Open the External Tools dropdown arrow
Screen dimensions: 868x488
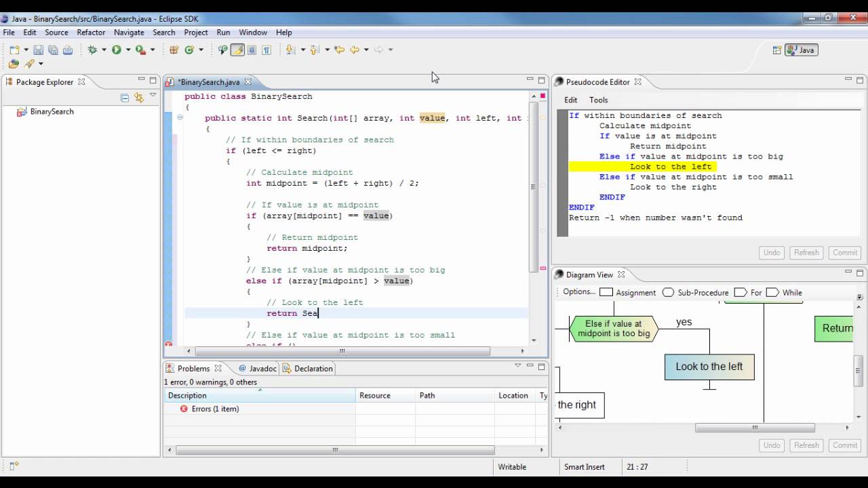tap(153, 49)
